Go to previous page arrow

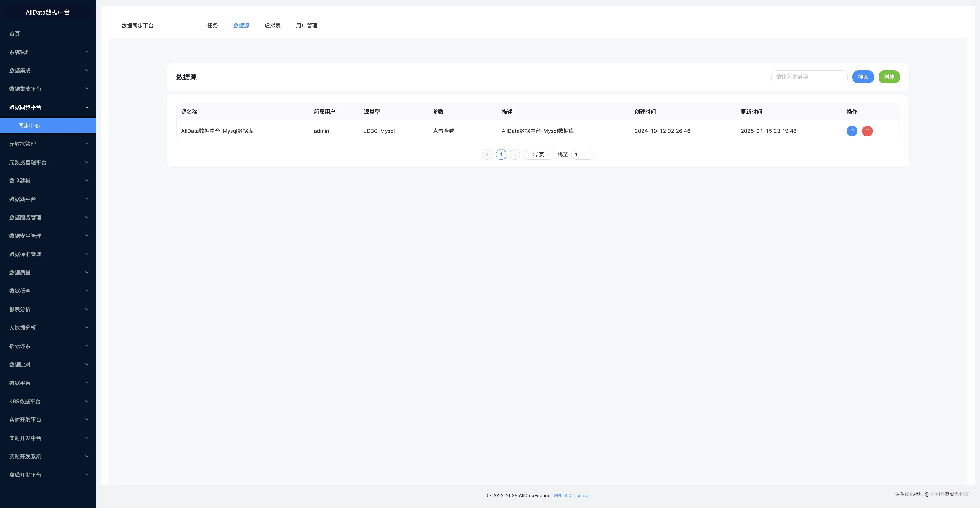click(487, 154)
